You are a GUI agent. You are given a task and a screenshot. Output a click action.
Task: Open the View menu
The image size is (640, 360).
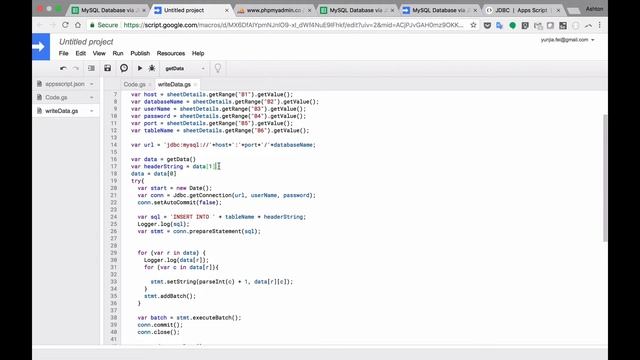click(x=99, y=53)
